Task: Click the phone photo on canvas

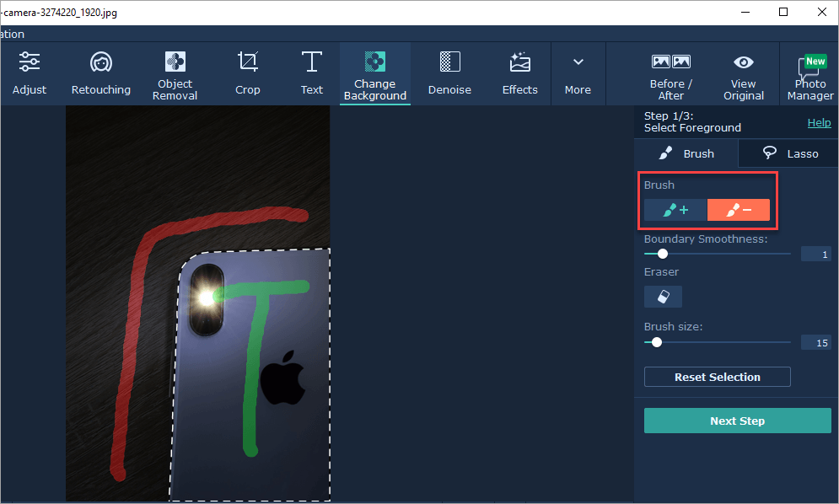Action: click(198, 303)
